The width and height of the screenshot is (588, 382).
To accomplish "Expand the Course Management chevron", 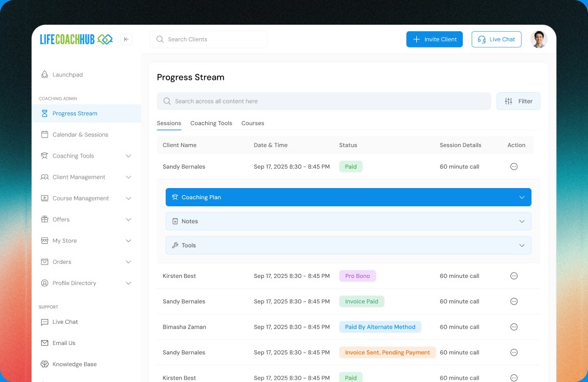I will pyautogui.click(x=128, y=198).
